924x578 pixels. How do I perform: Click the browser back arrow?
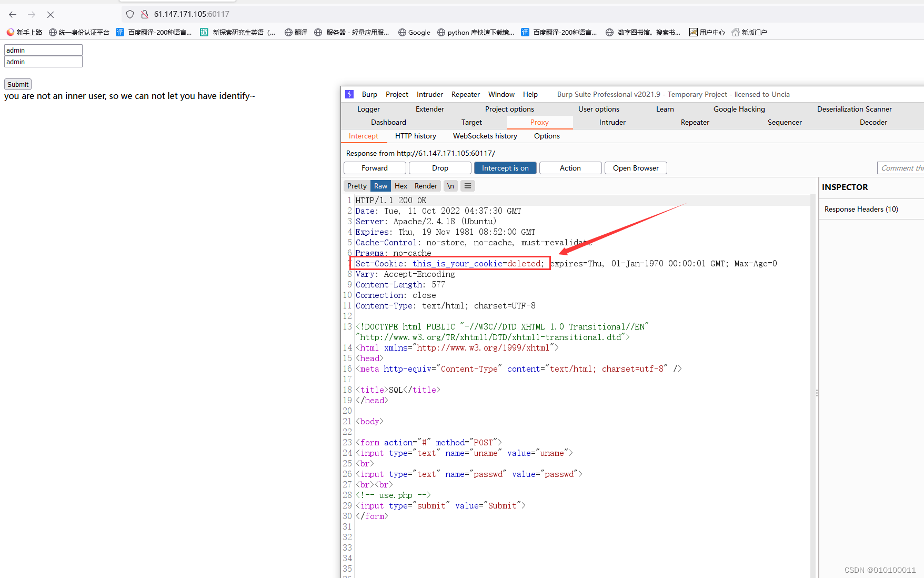[x=12, y=14]
